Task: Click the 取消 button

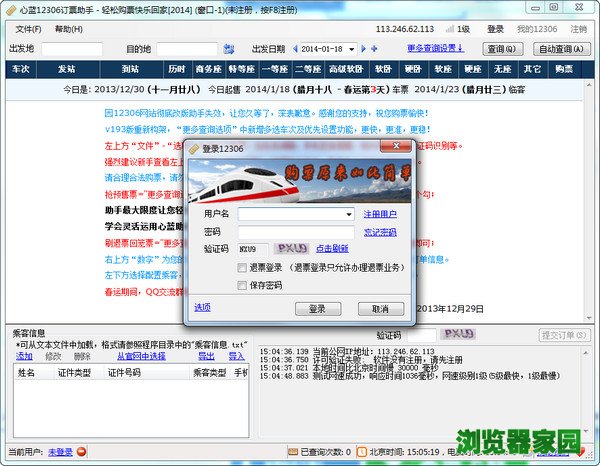Action: click(381, 309)
